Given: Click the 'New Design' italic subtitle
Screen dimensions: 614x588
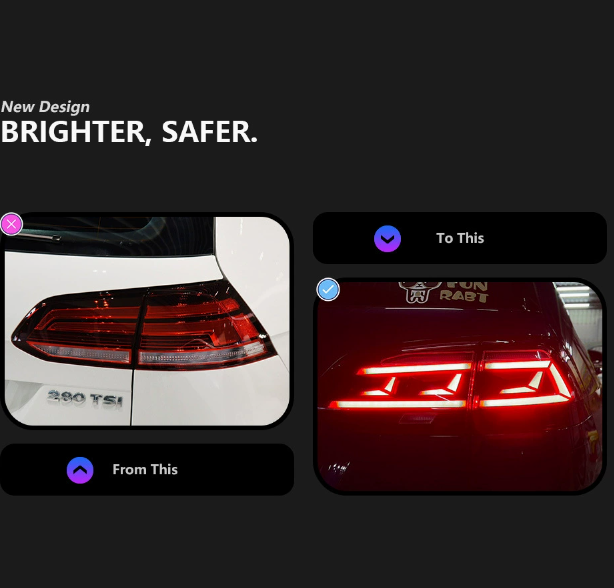Looking at the screenshot, I should click(x=45, y=107).
